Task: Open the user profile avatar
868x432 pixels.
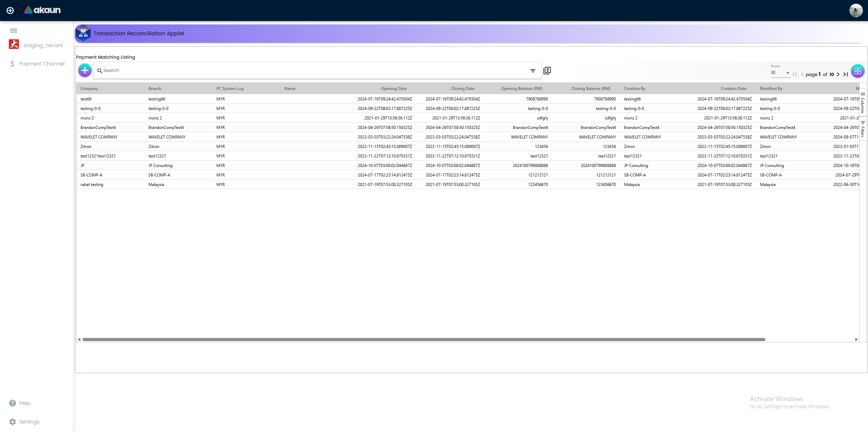Action: tap(856, 11)
